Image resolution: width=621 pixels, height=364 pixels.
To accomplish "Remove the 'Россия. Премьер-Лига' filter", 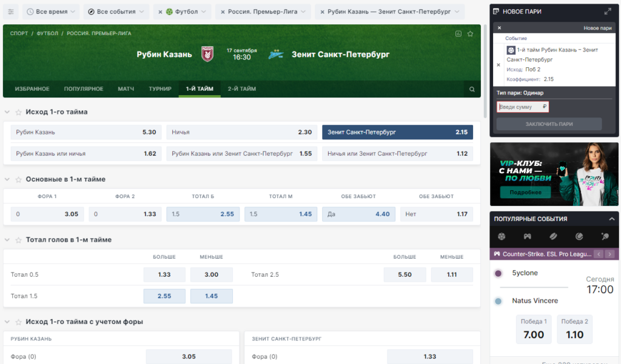I will point(223,12).
